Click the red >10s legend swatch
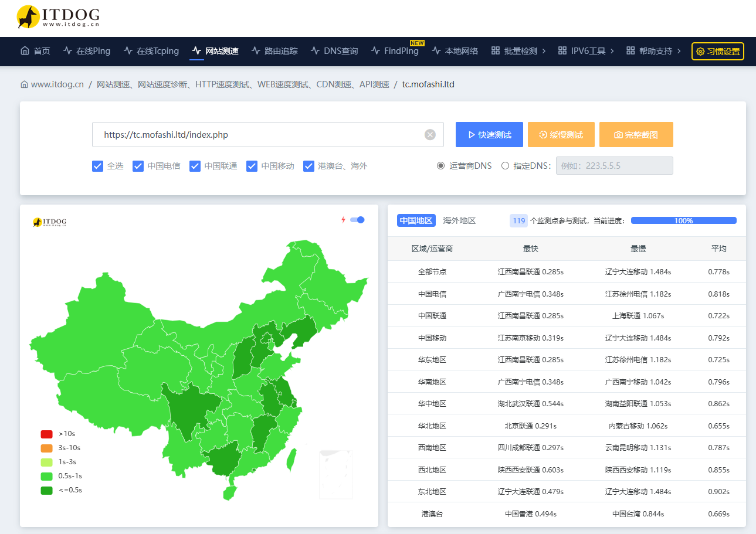This screenshot has width=756, height=534. pos(46,434)
